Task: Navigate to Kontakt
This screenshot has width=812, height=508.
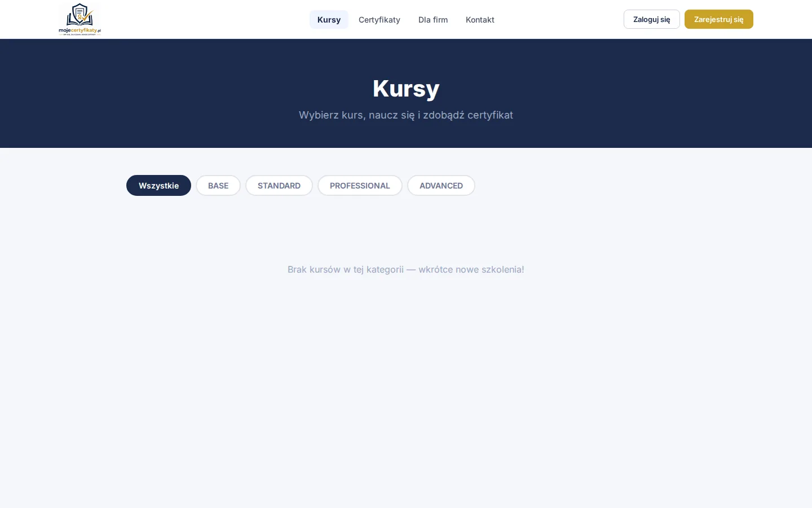Action: tap(480, 20)
